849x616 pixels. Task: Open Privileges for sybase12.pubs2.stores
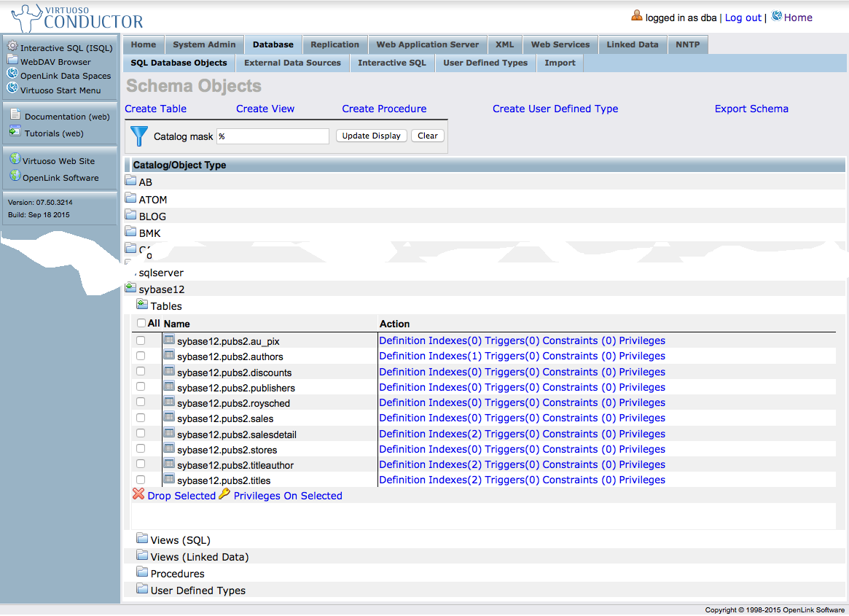[x=642, y=449]
